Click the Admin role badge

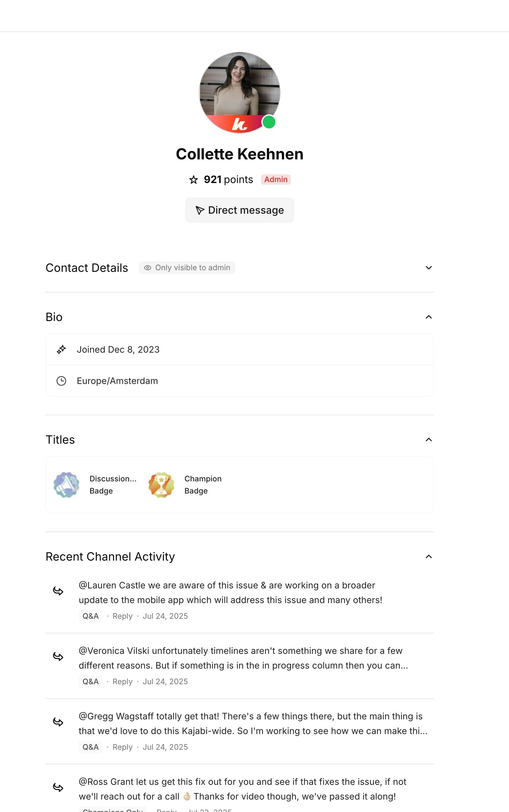tap(276, 180)
